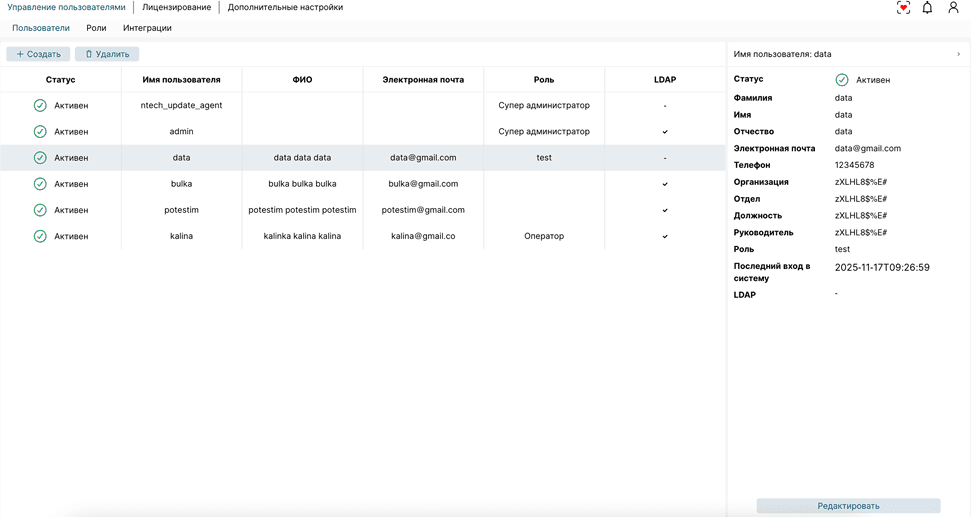The height and width of the screenshot is (517, 971).
Task: Click the LDAP checkmark for admin
Action: 665,132
